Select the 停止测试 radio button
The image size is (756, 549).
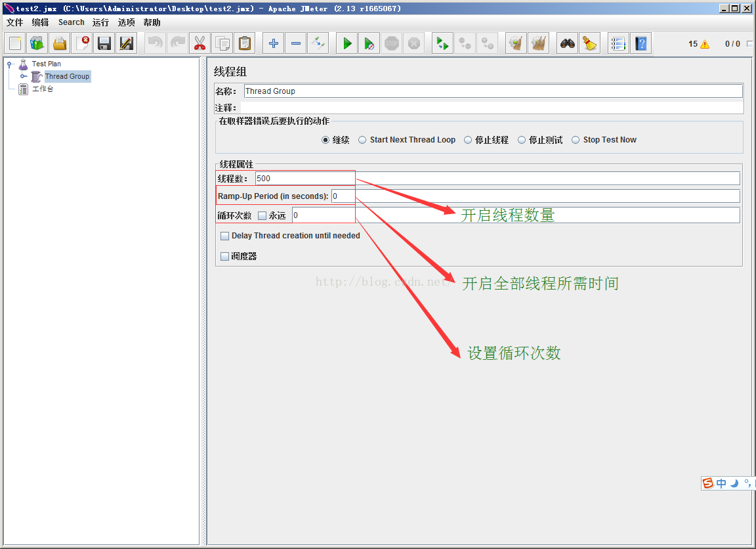[x=522, y=140]
